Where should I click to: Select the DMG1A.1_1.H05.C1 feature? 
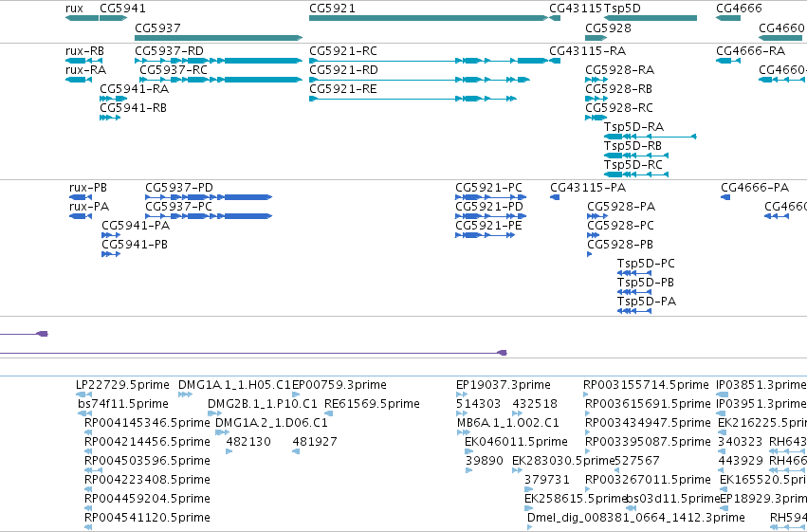(x=185, y=394)
